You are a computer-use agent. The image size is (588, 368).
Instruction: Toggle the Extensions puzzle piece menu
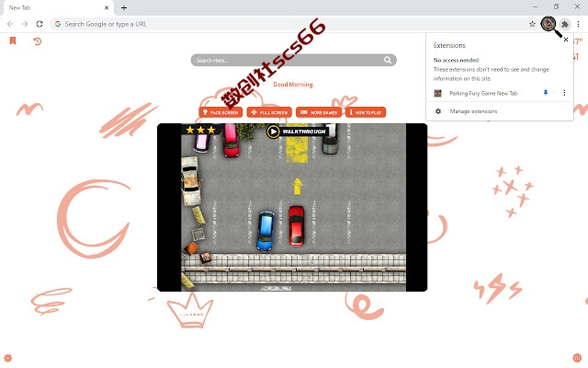[565, 25]
